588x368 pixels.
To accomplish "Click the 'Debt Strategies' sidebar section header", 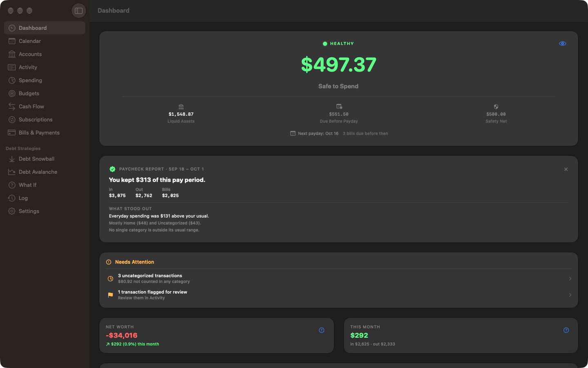I will point(23,148).
